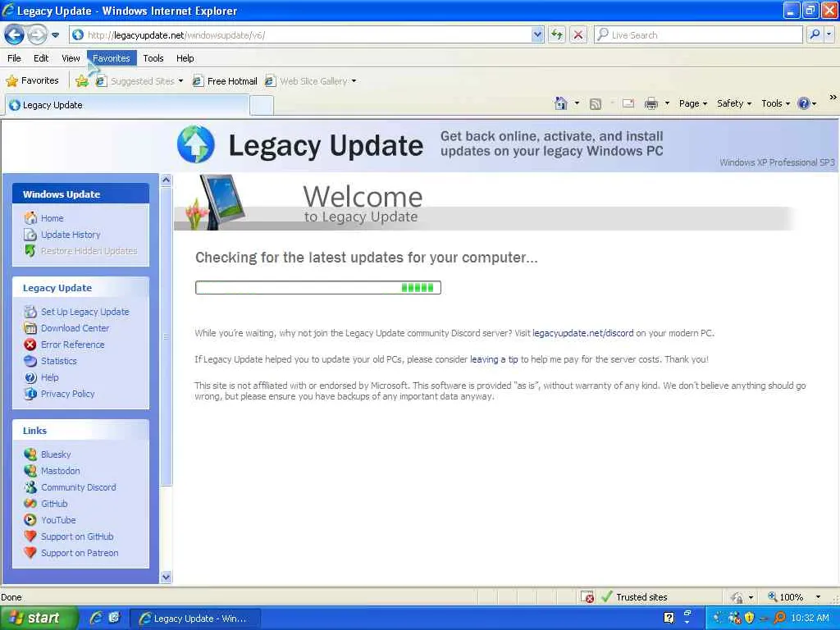Click the Home icon in command bar
The width and height of the screenshot is (840, 630).
click(561, 103)
